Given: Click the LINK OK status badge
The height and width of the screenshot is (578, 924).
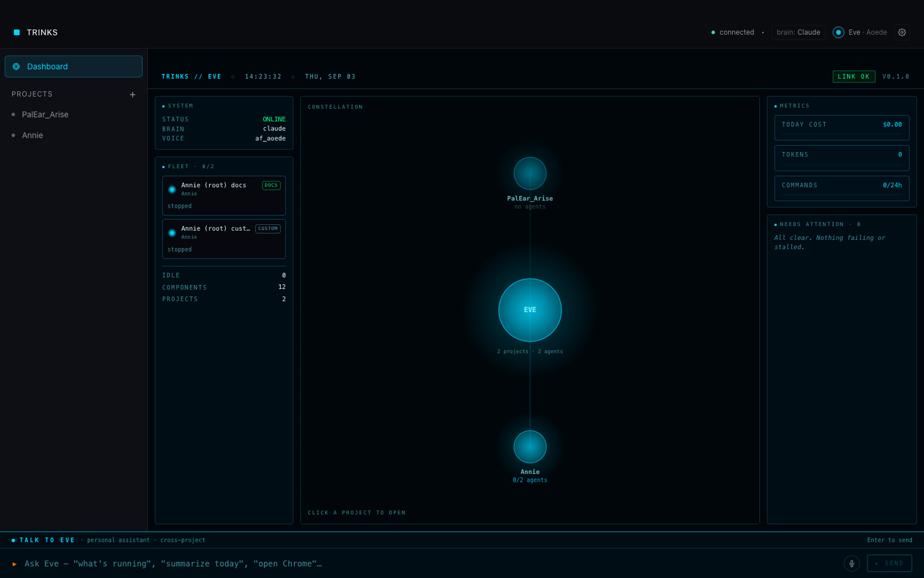Looking at the screenshot, I should pos(854,77).
